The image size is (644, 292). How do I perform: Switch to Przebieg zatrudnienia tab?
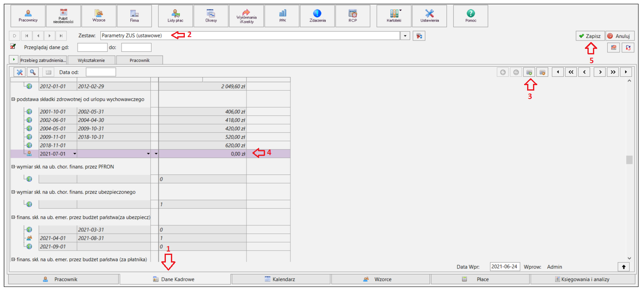pos(43,60)
